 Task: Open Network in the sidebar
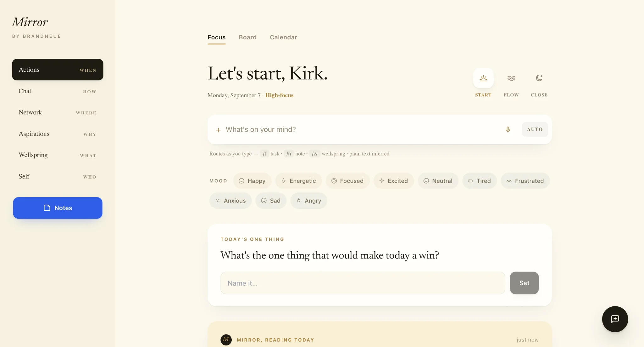(x=58, y=112)
